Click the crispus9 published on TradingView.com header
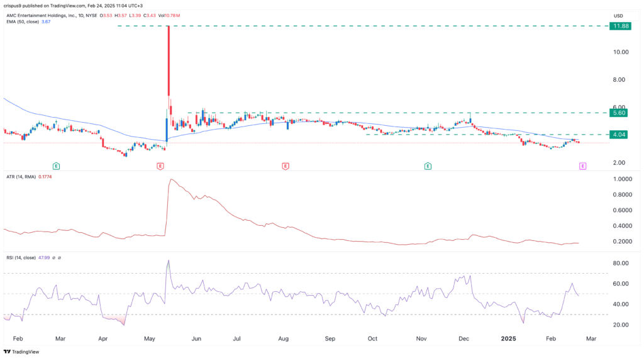The width and height of the screenshot is (644, 358). tap(73, 6)
